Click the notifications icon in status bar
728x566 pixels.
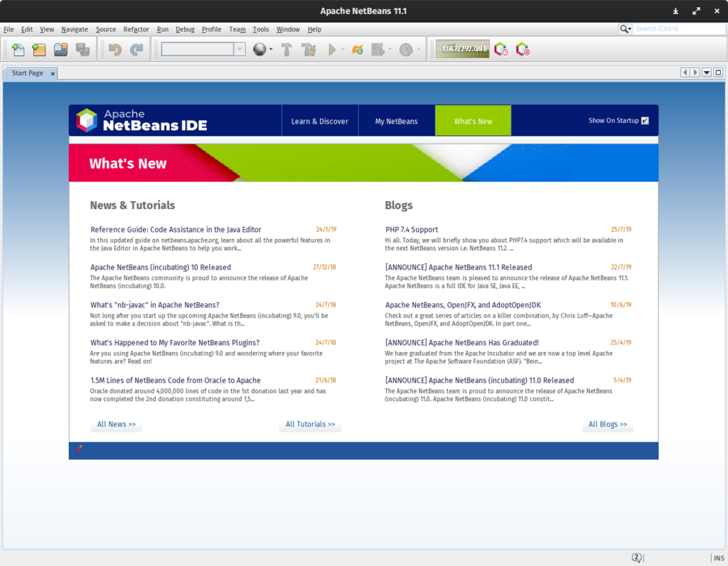click(x=636, y=557)
